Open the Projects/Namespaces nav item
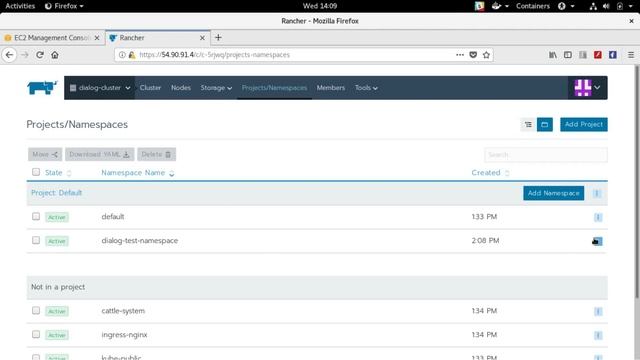Screen dimensions: 640x360 tap(274, 88)
